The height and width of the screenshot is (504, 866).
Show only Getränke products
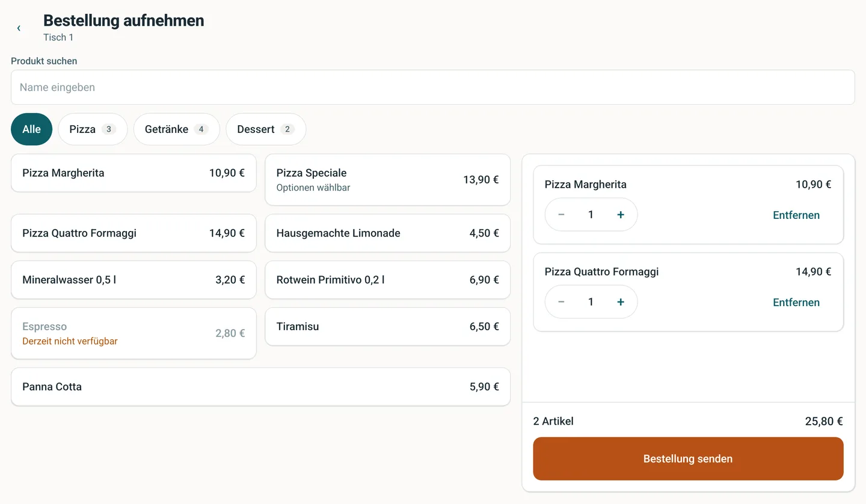[177, 129]
